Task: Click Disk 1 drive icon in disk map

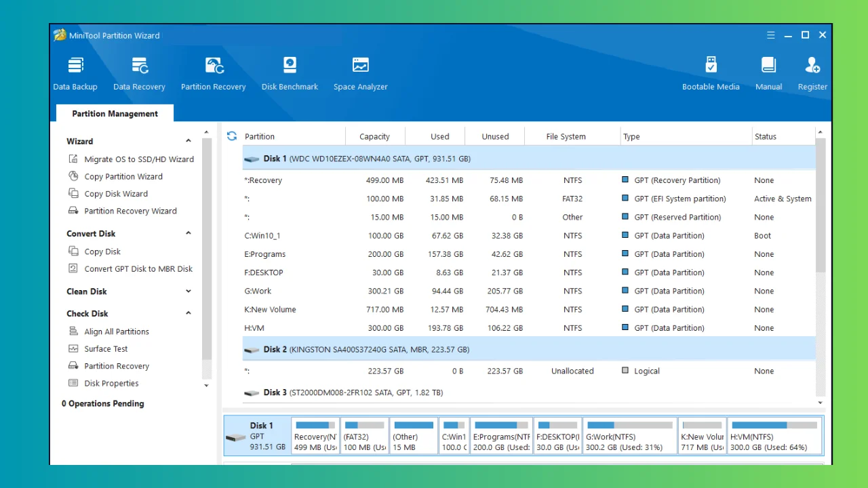Action: 235,438
